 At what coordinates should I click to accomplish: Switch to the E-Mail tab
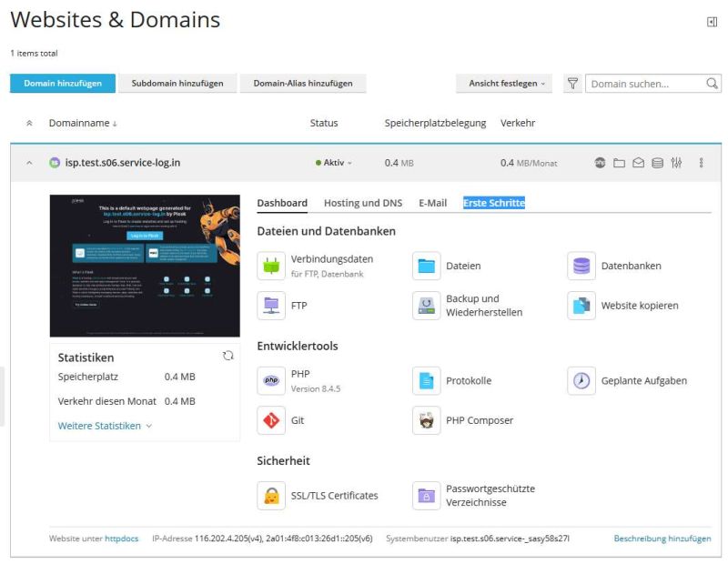coord(433,204)
